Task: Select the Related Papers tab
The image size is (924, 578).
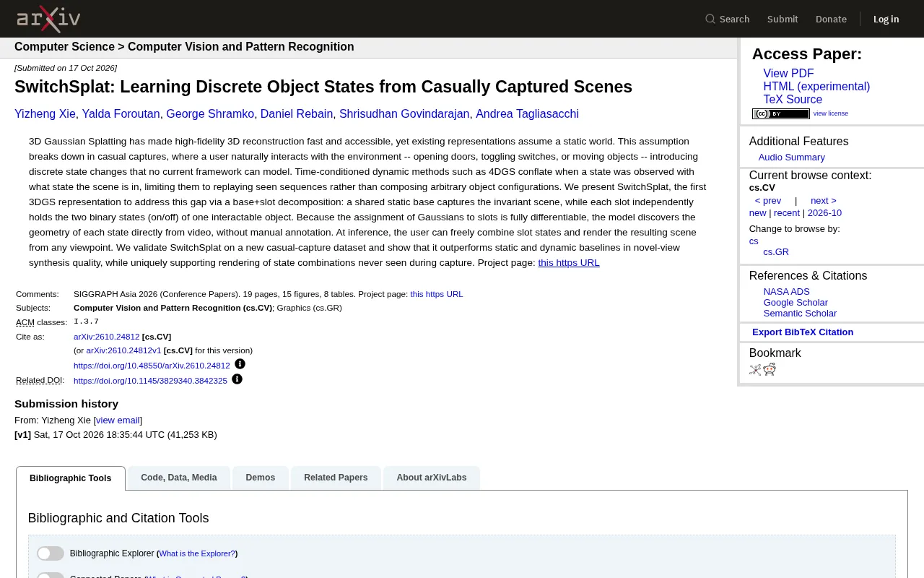Action: pyautogui.click(x=336, y=478)
